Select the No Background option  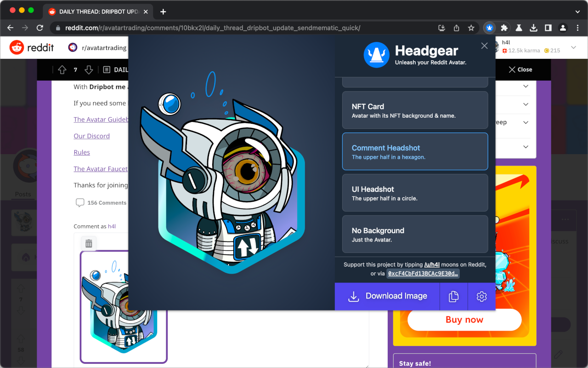[415, 234]
